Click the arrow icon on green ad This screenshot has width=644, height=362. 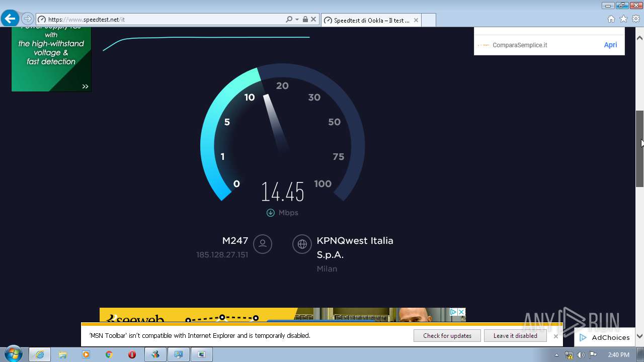tap(85, 86)
